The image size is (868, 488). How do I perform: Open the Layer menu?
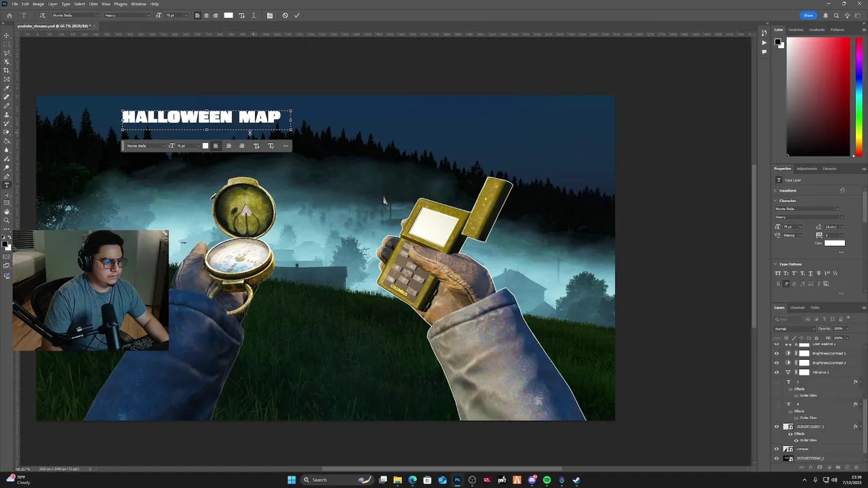point(52,4)
